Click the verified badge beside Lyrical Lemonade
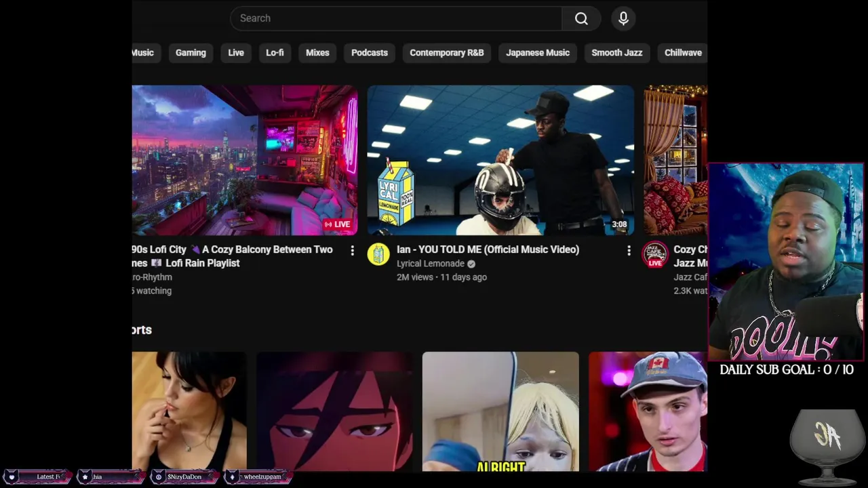 [471, 264]
